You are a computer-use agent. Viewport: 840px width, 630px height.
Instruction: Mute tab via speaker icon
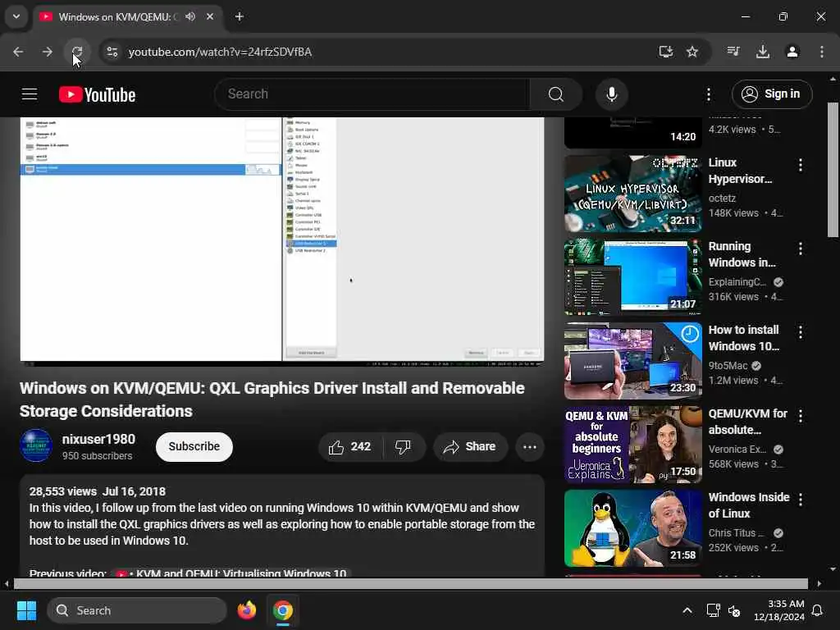(190, 16)
